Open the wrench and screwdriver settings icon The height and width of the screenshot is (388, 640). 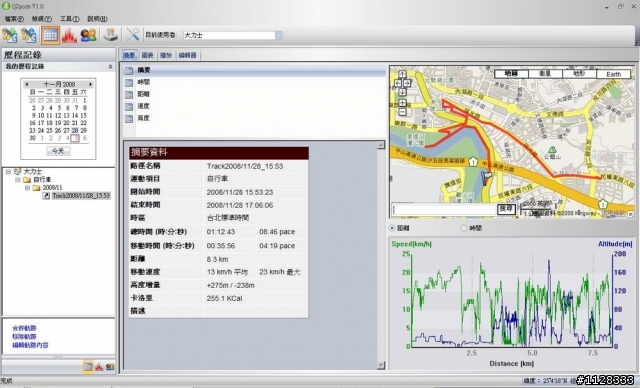(x=132, y=35)
